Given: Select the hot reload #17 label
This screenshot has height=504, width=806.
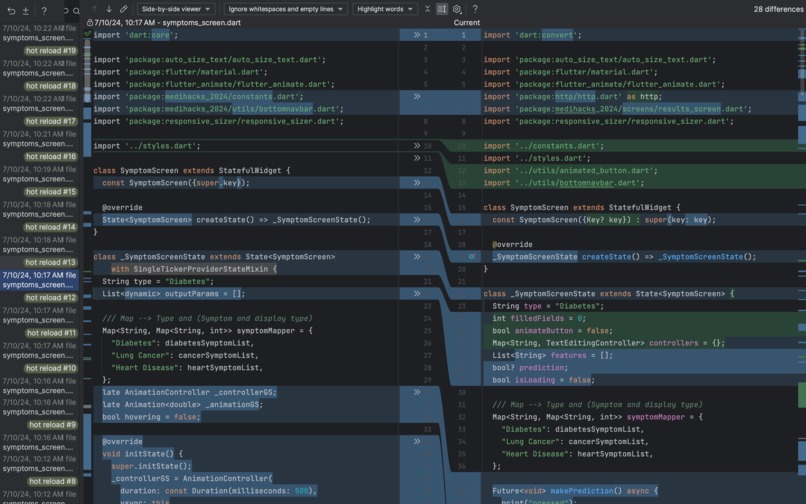Looking at the screenshot, I should click(x=51, y=121).
